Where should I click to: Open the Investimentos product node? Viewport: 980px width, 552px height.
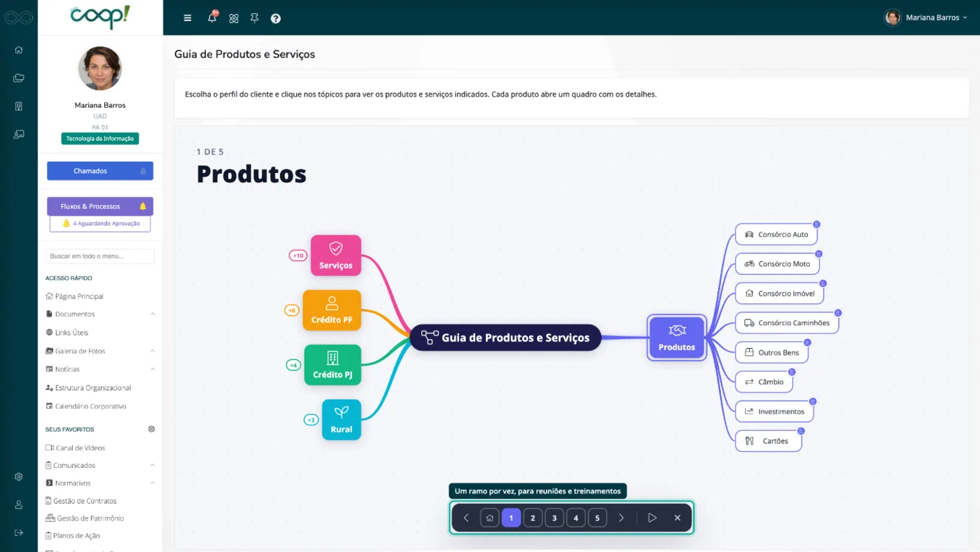click(775, 411)
